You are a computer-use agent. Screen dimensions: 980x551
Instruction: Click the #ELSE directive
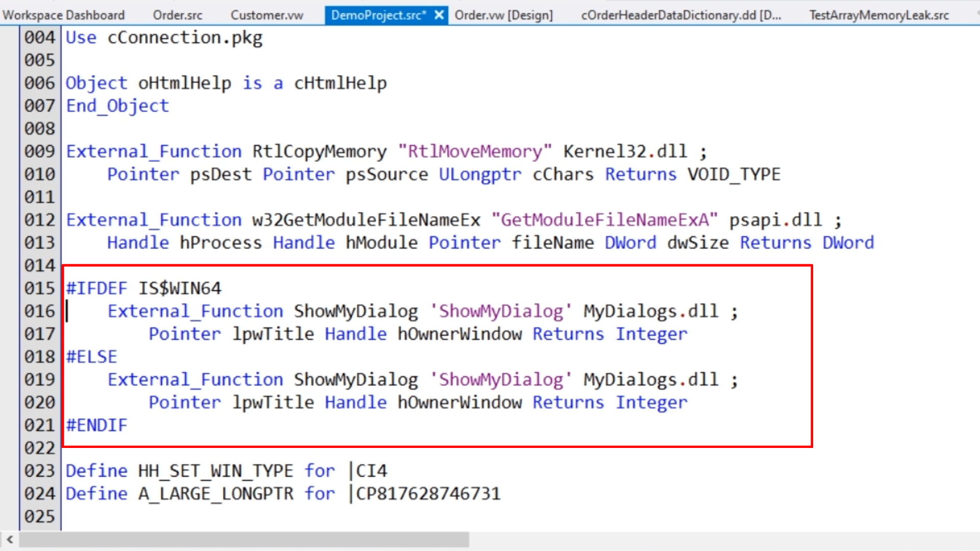pos(92,357)
